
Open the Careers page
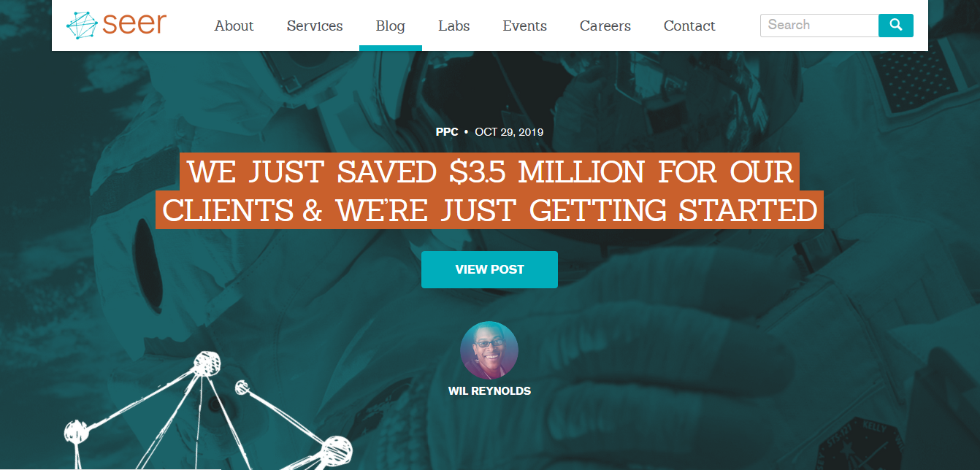pyautogui.click(x=605, y=26)
